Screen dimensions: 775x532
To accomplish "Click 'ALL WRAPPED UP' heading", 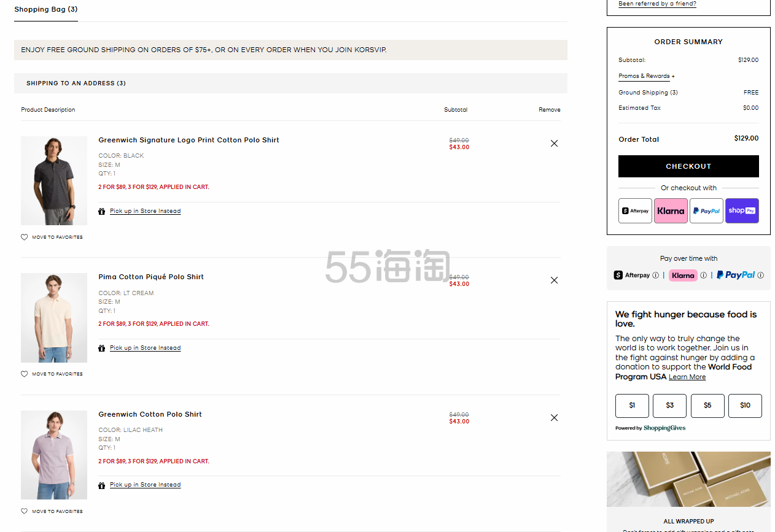I will click(688, 522).
